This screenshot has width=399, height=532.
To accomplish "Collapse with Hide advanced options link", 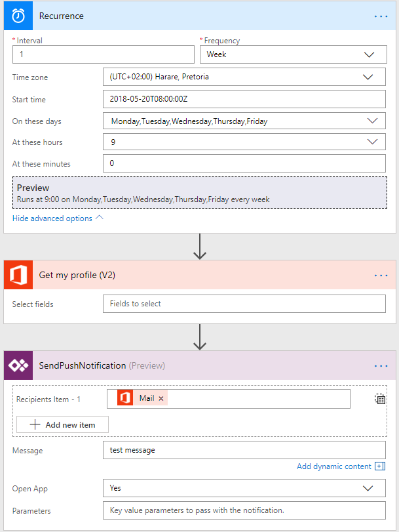I will [58, 218].
